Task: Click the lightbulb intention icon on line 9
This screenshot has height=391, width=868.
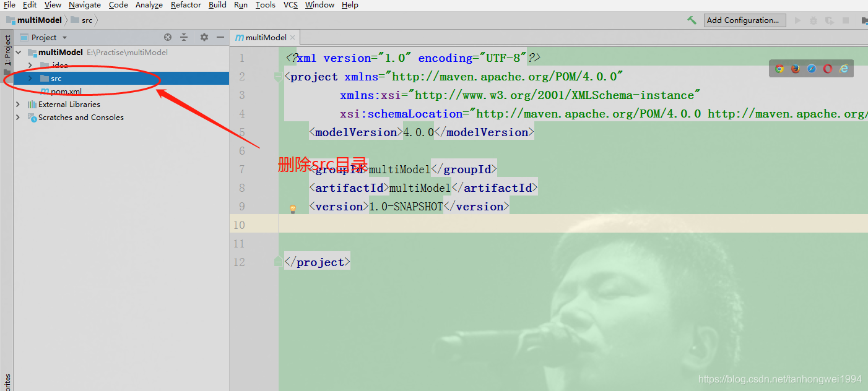Action: pyautogui.click(x=293, y=209)
